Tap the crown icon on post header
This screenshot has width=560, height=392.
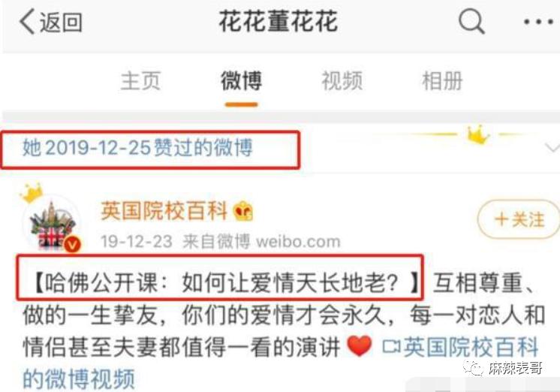pos(478,134)
